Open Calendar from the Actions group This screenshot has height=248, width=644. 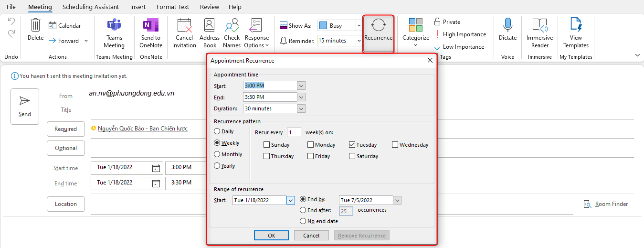pos(65,25)
